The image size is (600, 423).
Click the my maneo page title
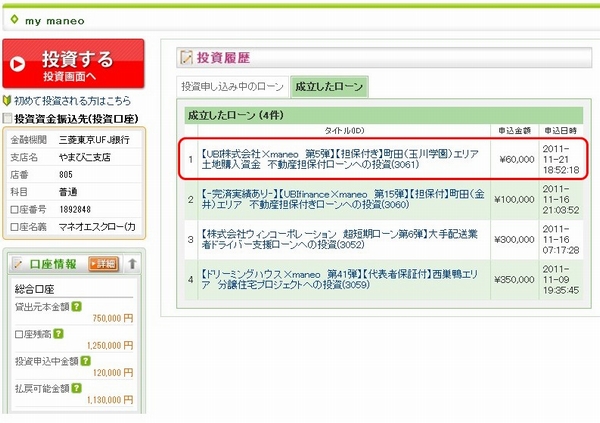click(55, 21)
